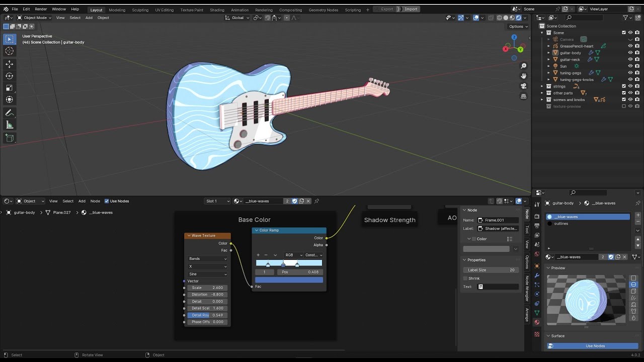Click the 3D Cursor tool
Image resolution: width=644 pixels, height=362 pixels.
tap(9, 51)
